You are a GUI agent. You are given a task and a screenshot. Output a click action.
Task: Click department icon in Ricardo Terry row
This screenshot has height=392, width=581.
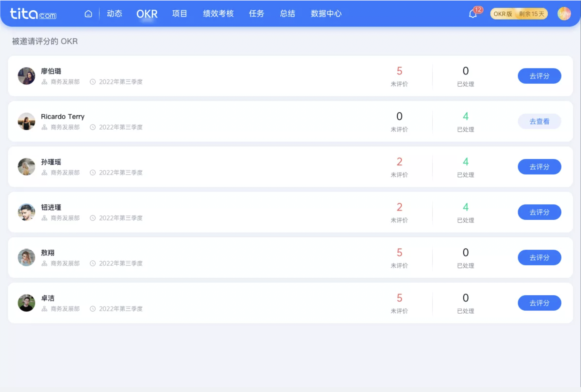[44, 127]
